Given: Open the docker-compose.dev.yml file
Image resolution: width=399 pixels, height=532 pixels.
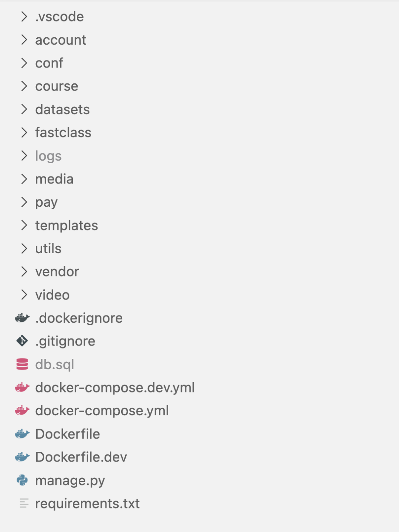Looking at the screenshot, I should point(115,387).
